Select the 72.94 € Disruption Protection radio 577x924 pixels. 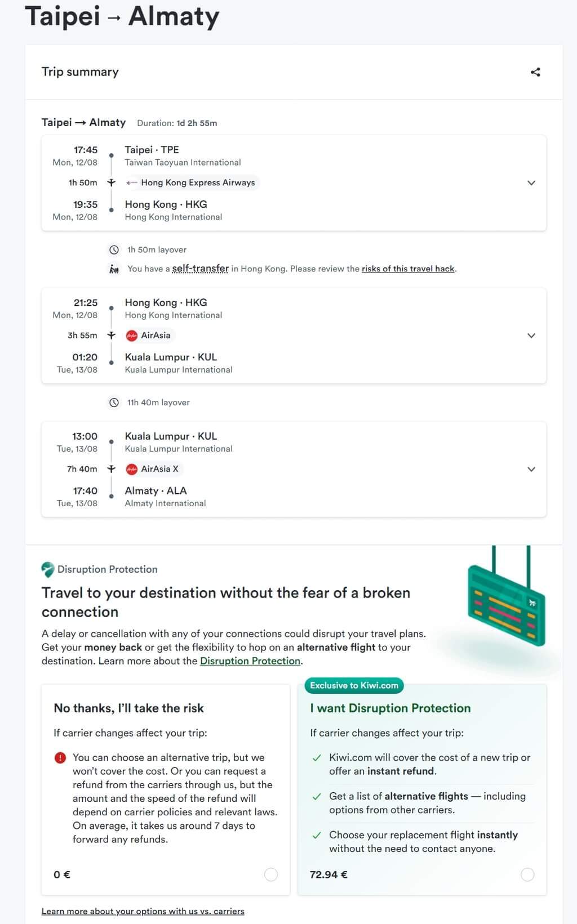coord(527,874)
